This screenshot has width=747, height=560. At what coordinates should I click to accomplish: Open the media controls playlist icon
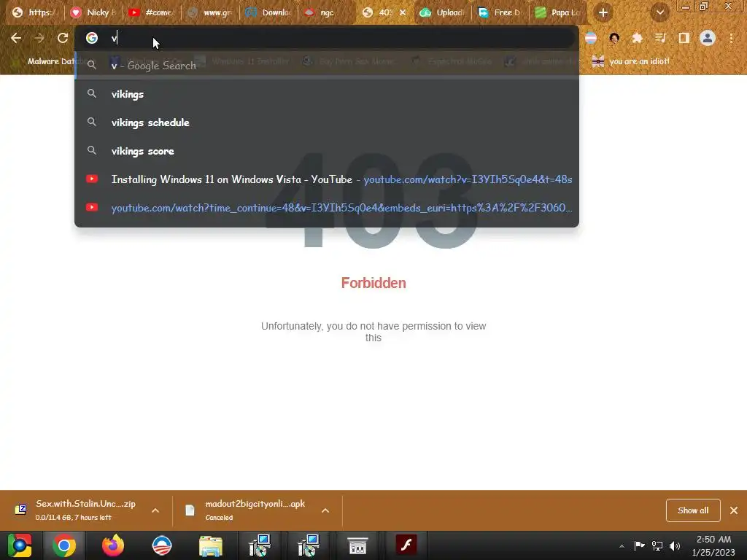pyautogui.click(x=661, y=38)
